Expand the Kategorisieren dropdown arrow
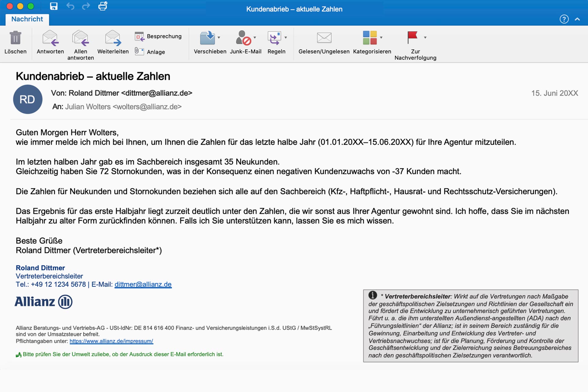The height and width of the screenshot is (392, 588). point(381,38)
